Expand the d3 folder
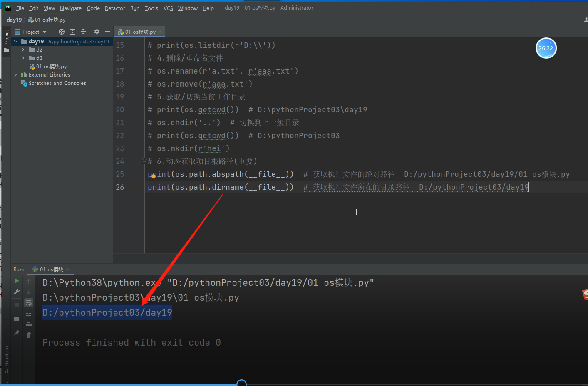Viewport: 588px width, 386px height. [x=23, y=58]
